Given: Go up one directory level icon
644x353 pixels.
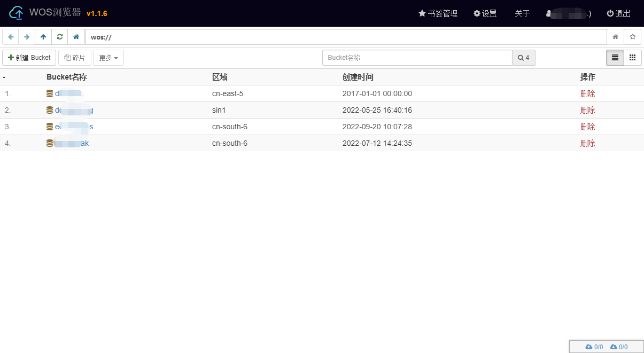Looking at the screenshot, I should [x=43, y=37].
